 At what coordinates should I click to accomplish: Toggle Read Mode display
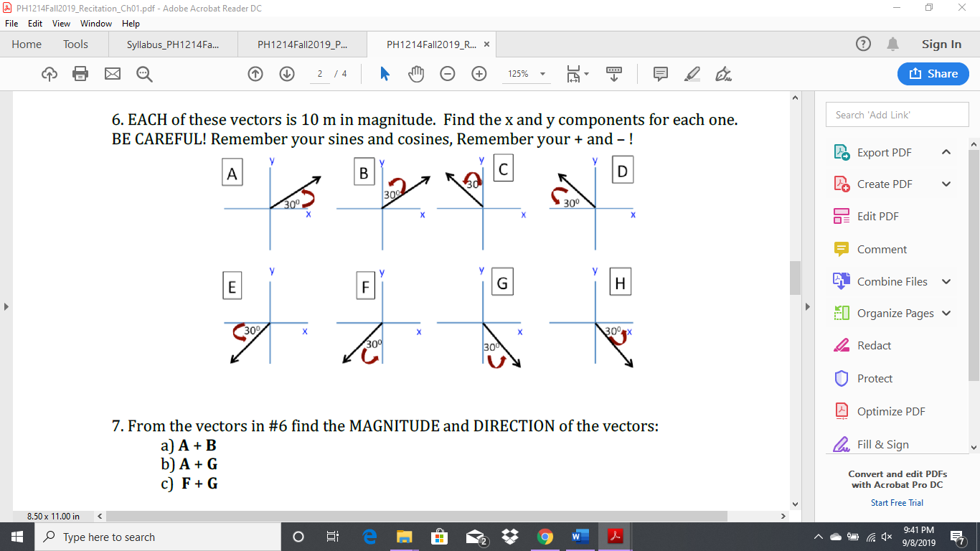click(614, 74)
